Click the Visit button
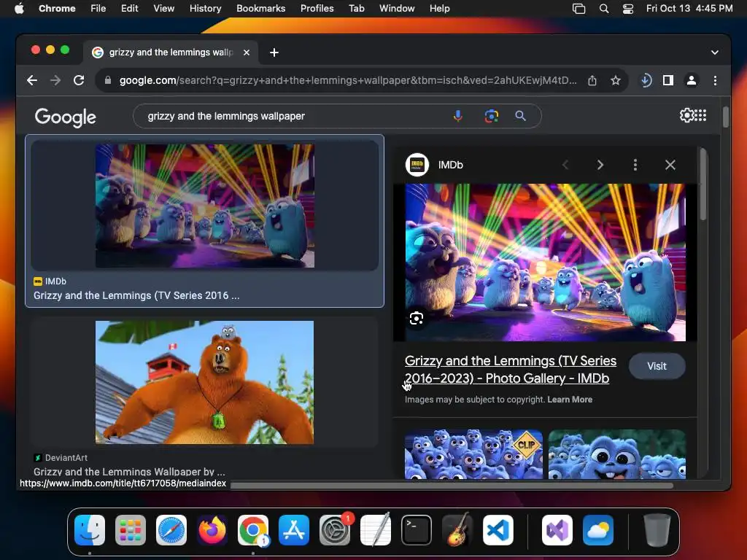The width and height of the screenshot is (747, 560). (x=657, y=366)
